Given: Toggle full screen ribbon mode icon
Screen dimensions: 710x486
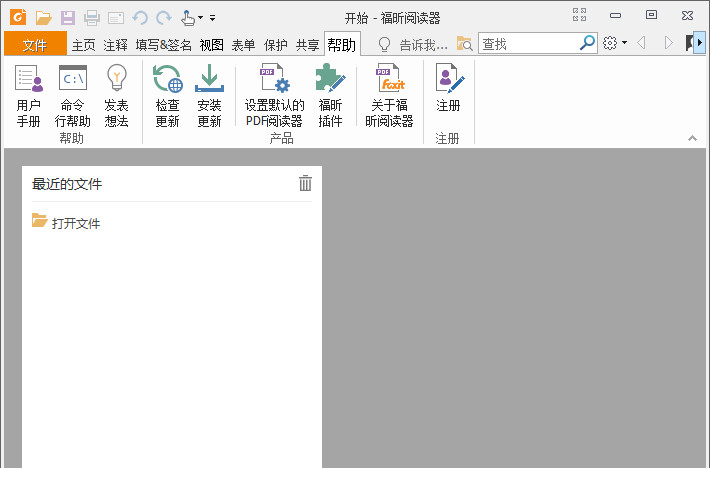Looking at the screenshot, I should 579,14.
